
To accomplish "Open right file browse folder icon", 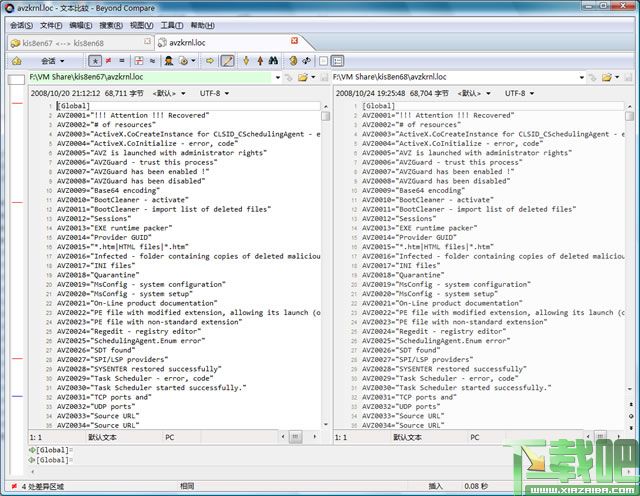I will [x=607, y=77].
